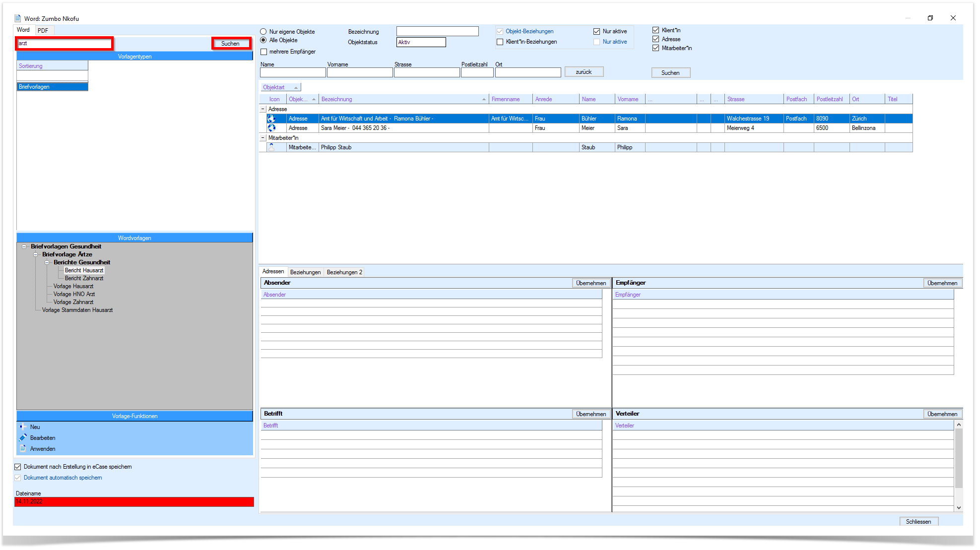The height and width of the screenshot is (550, 980).
Task: Click the document icon in the title bar
Action: pyautogui.click(x=18, y=18)
